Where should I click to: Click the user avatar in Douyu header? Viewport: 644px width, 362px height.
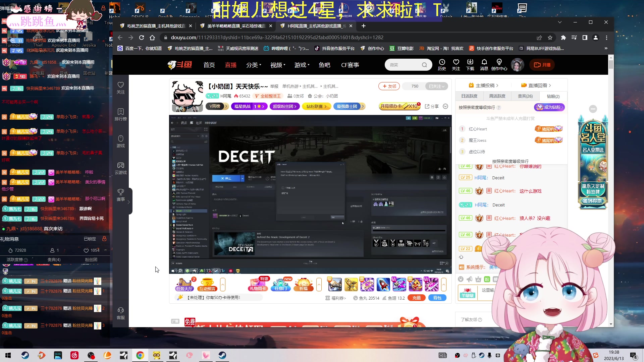tap(517, 65)
